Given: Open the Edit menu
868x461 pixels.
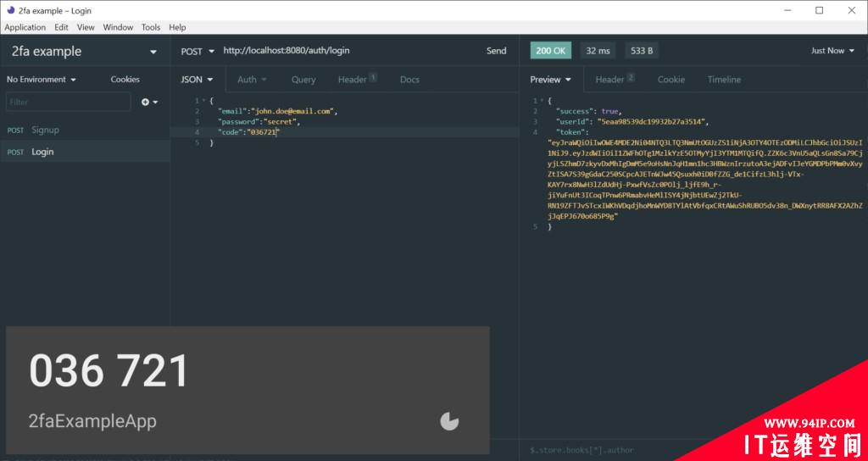Looking at the screenshot, I should pos(61,27).
